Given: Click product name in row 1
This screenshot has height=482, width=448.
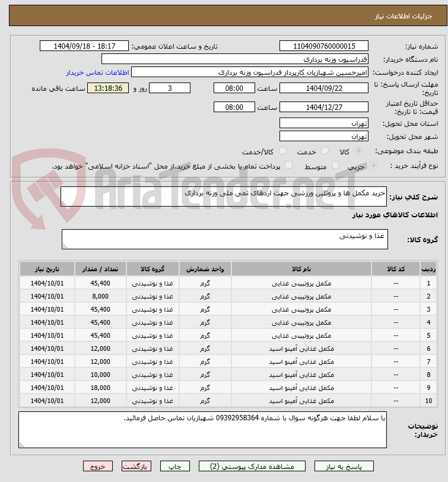Looking at the screenshot, I should pyautogui.click(x=301, y=283).
